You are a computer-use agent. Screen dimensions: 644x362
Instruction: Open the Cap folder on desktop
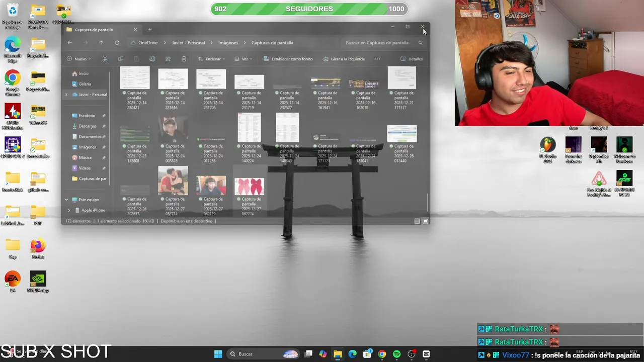coord(13,249)
